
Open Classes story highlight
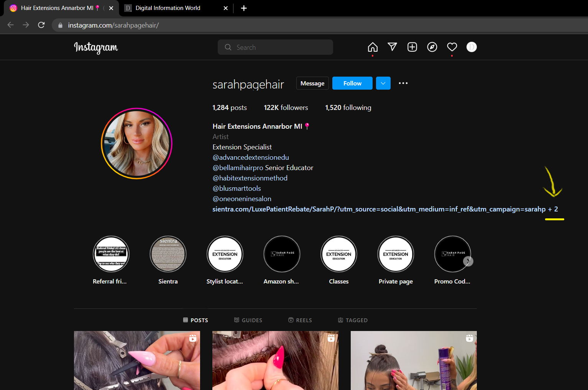[x=339, y=254]
